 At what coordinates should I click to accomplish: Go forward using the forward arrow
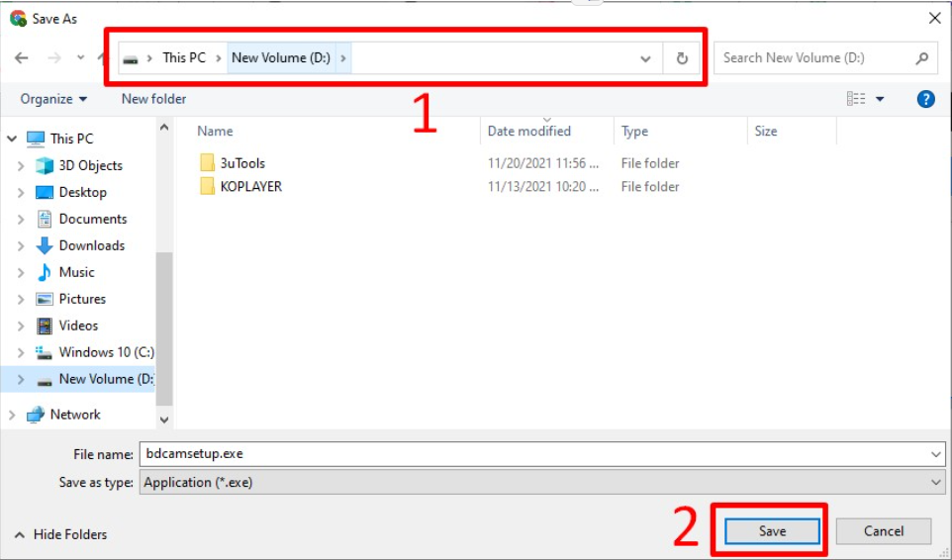click(x=54, y=57)
